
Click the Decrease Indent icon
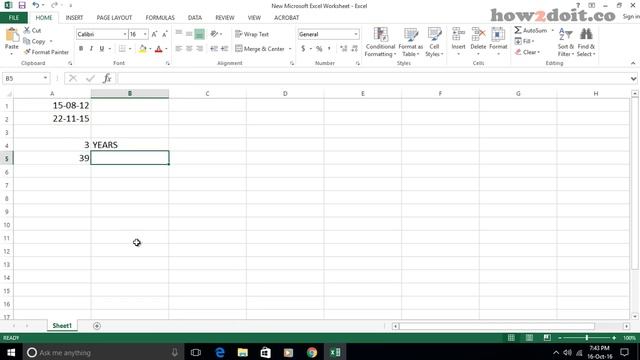tap(214, 49)
